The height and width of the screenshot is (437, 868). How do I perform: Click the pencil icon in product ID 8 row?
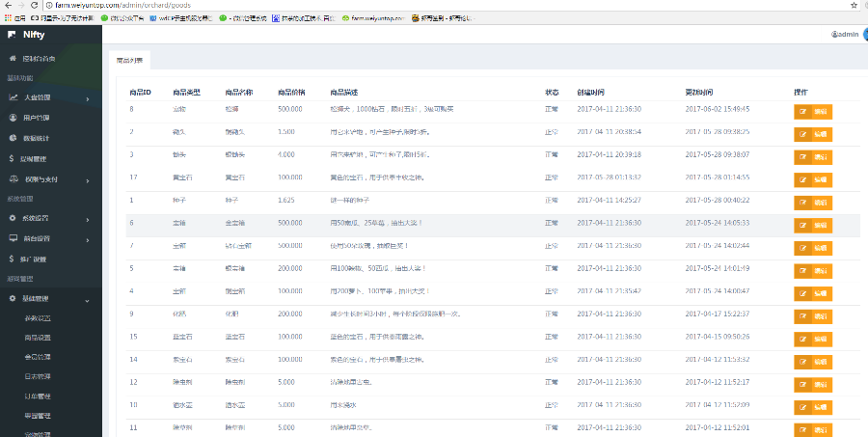pos(802,111)
